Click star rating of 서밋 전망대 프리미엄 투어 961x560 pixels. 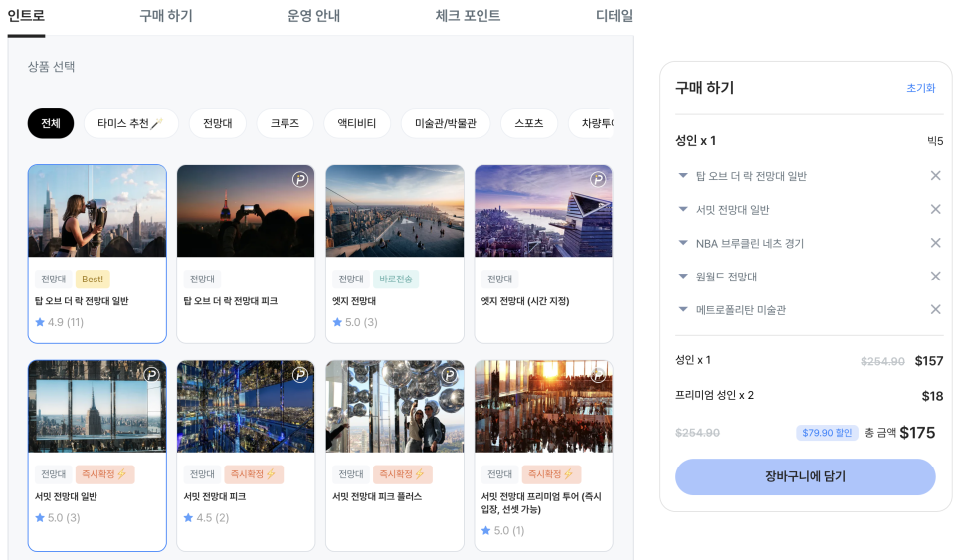[x=502, y=530]
